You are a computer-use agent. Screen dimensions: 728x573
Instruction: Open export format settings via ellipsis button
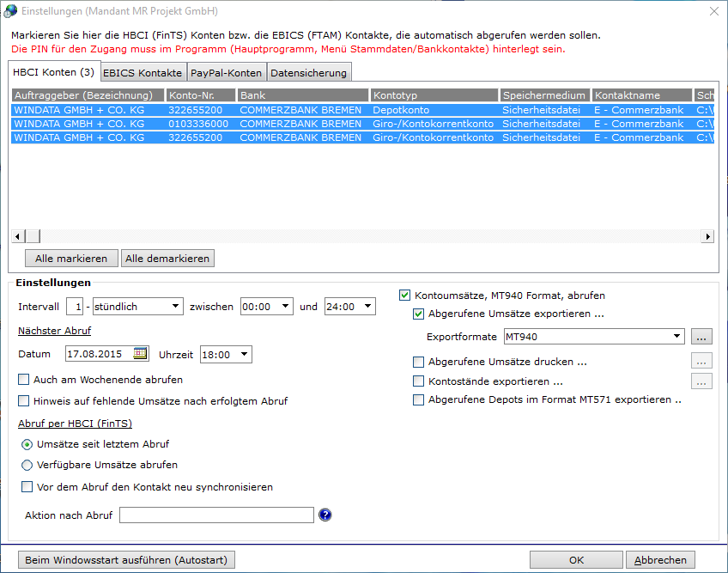click(x=701, y=337)
